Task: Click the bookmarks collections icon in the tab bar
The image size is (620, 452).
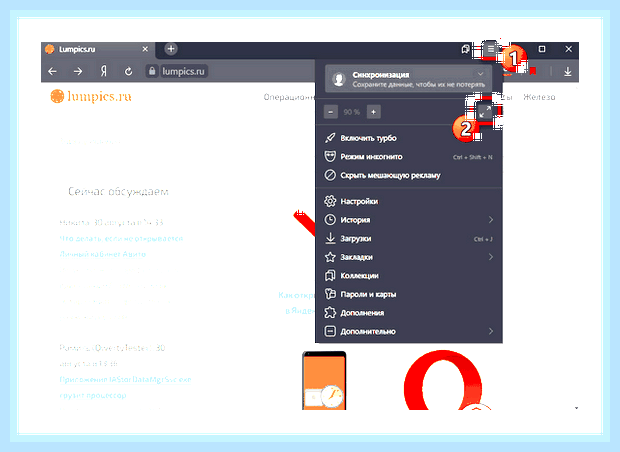Action: click(x=465, y=49)
